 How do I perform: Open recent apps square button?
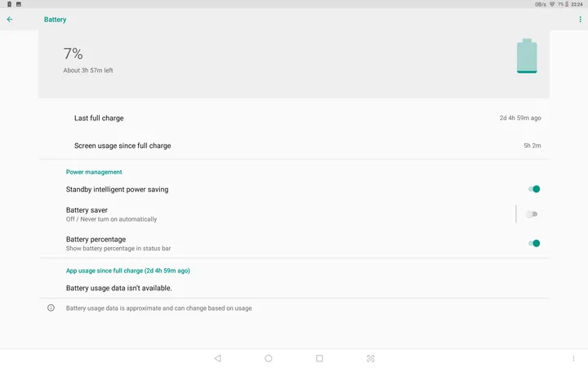tap(319, 358)
